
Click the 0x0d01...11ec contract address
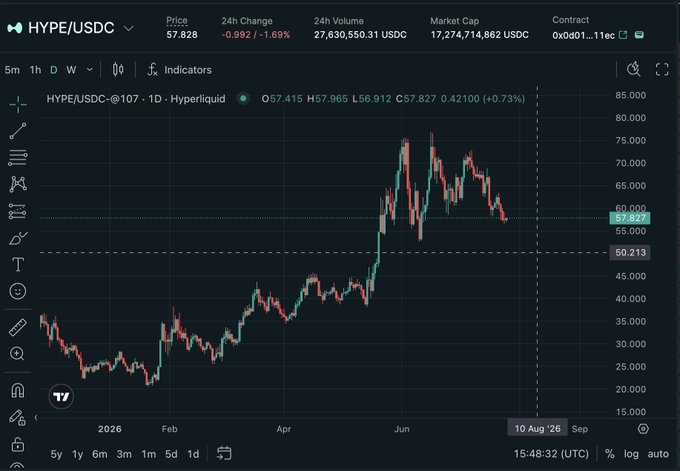583,36
